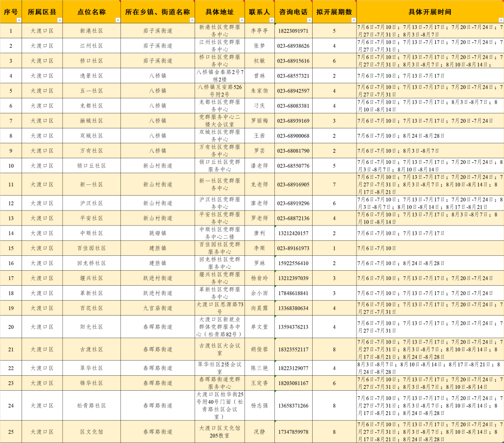Click 九宫庙街道 street cell
This screenshot has height=443, width=504.
click(158, 308)
